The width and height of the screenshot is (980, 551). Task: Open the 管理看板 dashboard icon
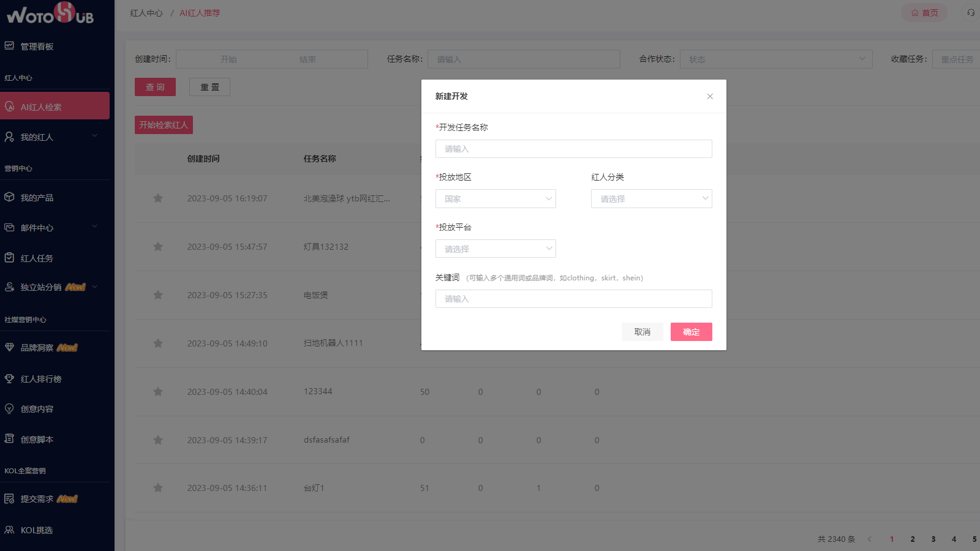coord(9,46)
